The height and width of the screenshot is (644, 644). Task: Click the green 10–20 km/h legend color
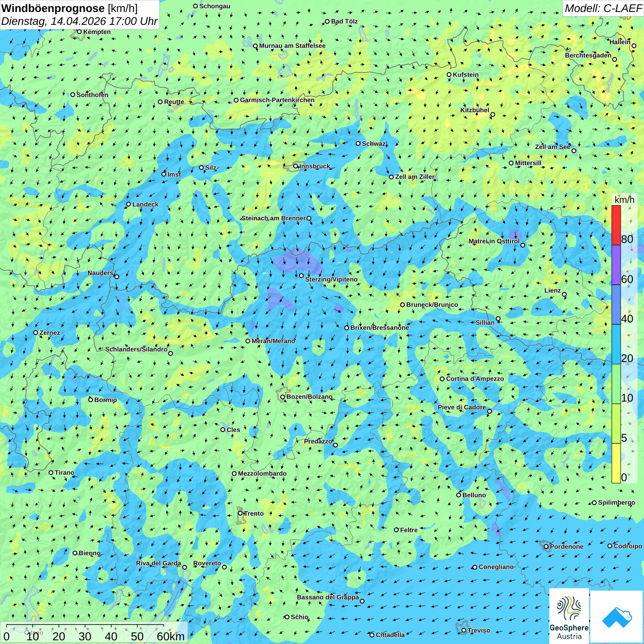[x=616, y=384]
